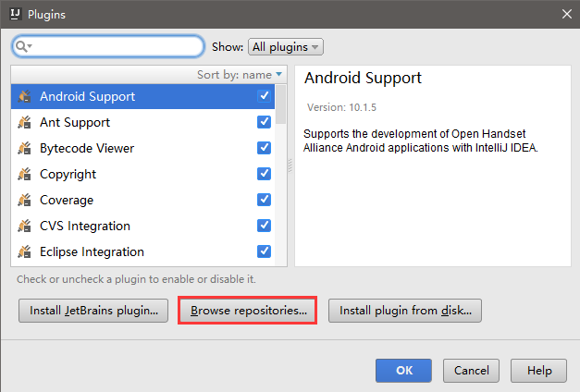
Task: Click the Copyright plugin icon
Action: point(24,174)
